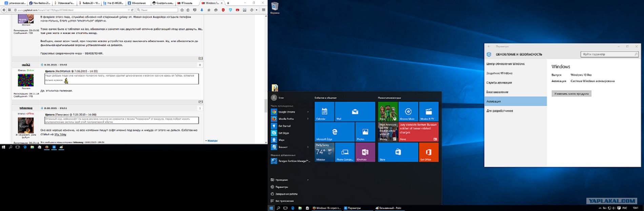Click the Firefox address bar
644x211 pixels.
[x=71, y=10]
